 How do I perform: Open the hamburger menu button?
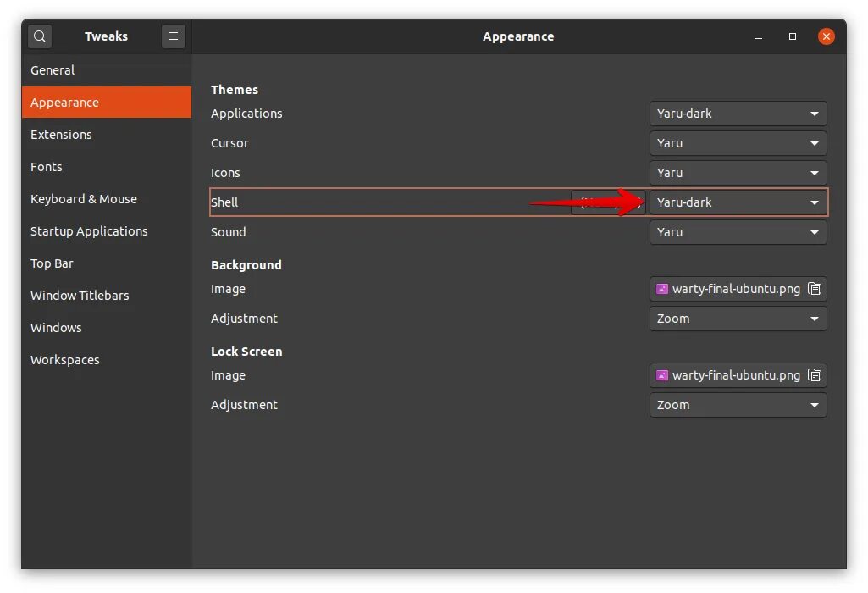pos(174,36)
